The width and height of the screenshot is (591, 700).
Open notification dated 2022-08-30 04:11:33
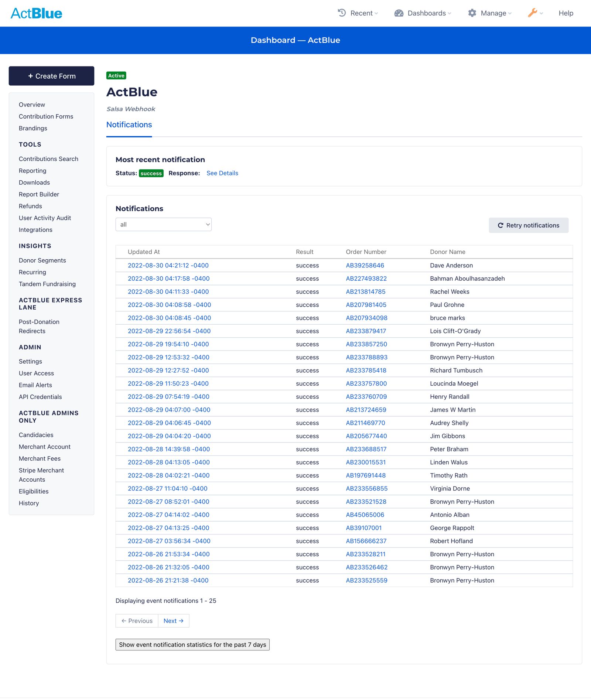point(168,292)
